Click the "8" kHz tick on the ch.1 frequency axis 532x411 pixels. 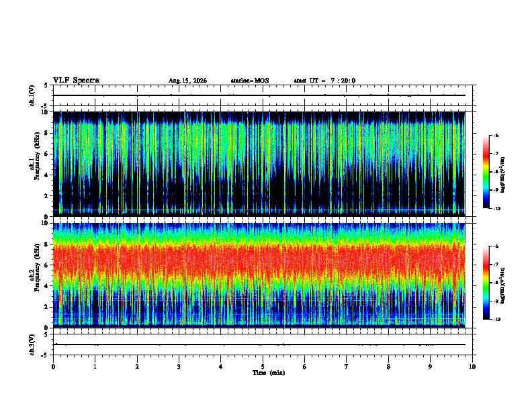point(46,133)
